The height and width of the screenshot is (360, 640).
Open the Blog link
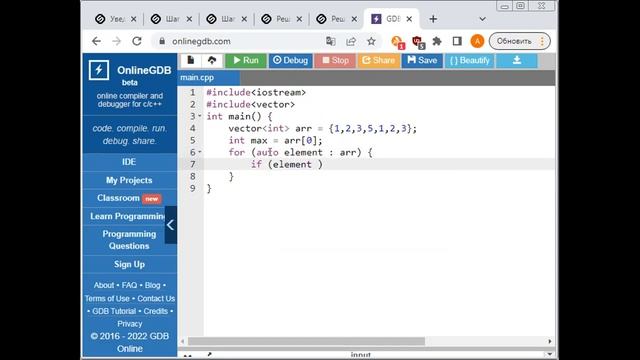(152, 285)
